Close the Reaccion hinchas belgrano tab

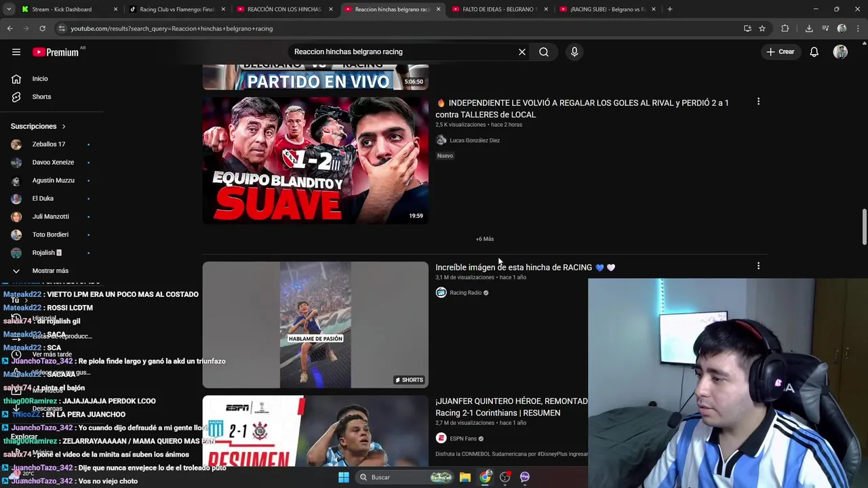438,9
